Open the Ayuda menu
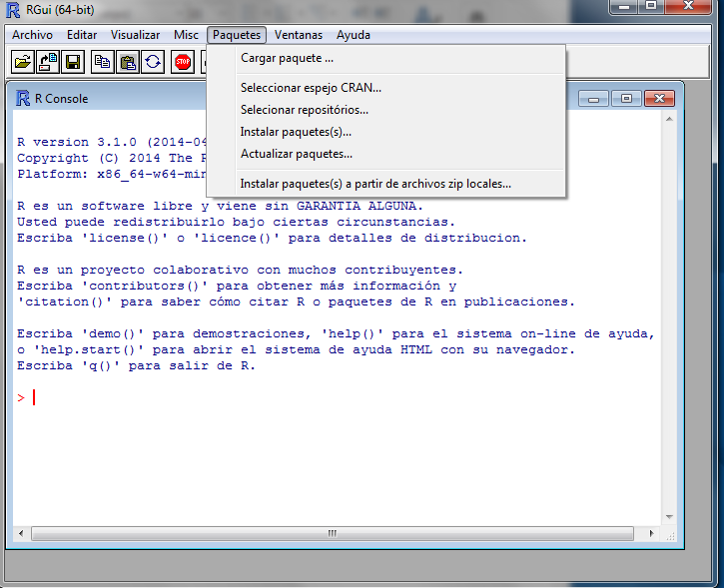 click(x=354, y=35)
